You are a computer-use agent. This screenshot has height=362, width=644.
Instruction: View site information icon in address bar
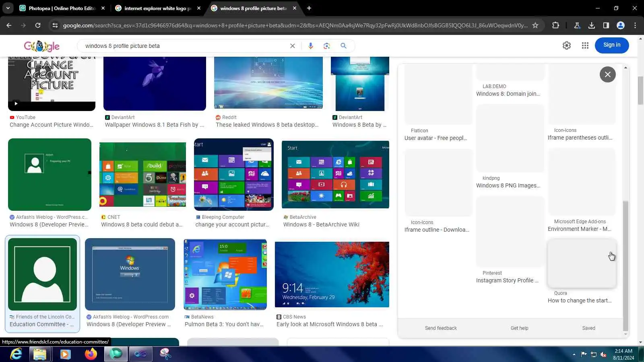click(x=55, y=25)
